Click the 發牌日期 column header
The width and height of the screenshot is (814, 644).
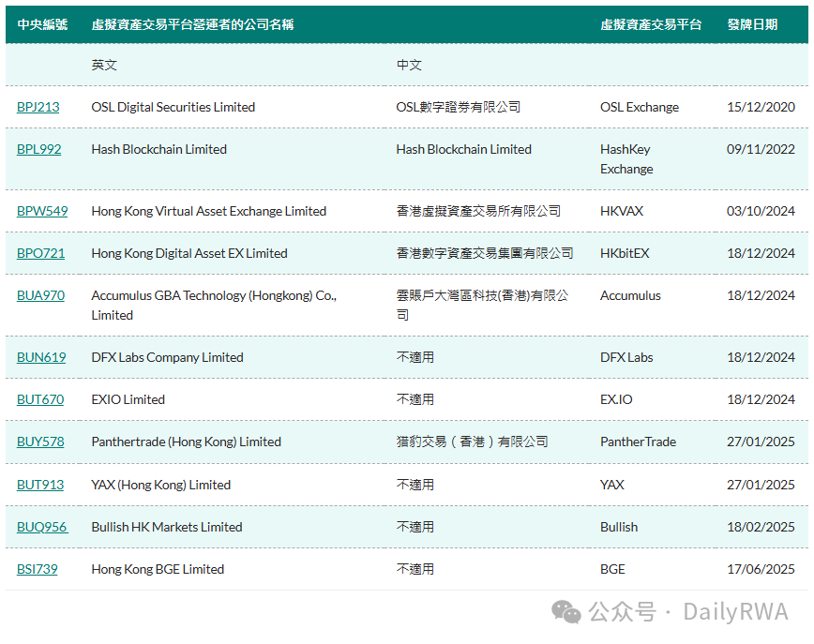(752, 24)
